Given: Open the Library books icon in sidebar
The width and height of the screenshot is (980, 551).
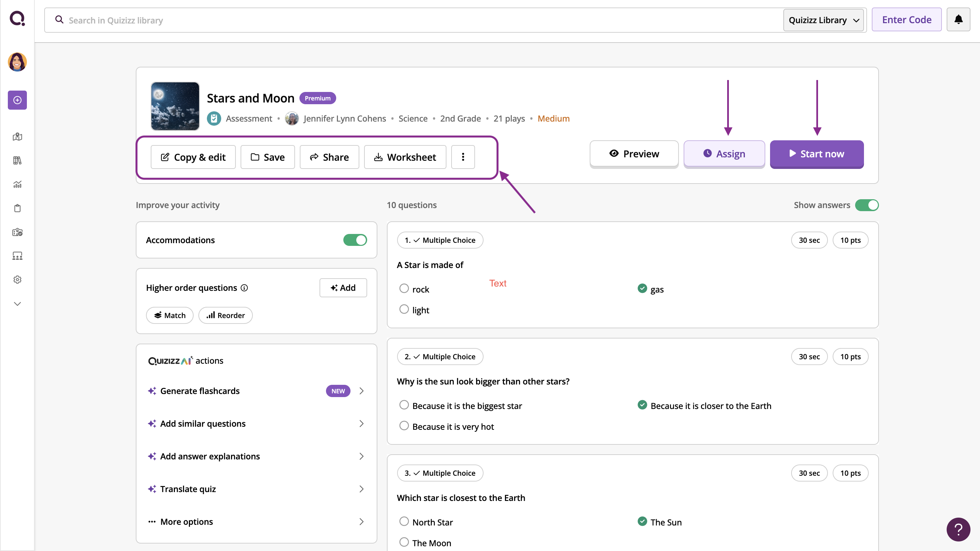Looking at the screenshot, I should (x=17, y=160).
